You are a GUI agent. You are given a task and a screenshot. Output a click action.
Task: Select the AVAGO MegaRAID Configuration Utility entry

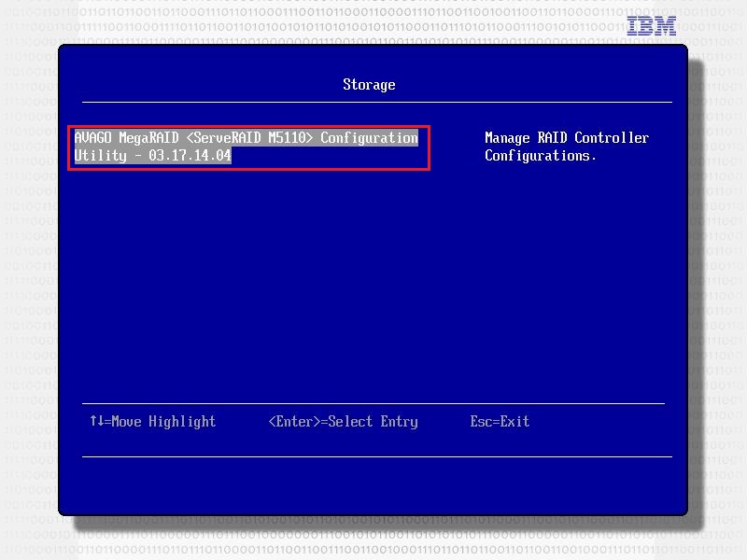point(247,147)
